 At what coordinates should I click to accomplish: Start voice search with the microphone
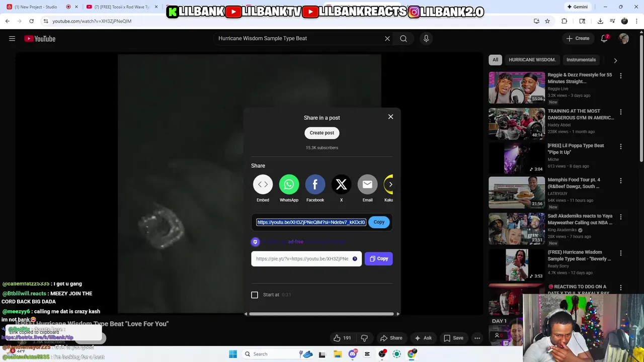click(x=426, y=38)
